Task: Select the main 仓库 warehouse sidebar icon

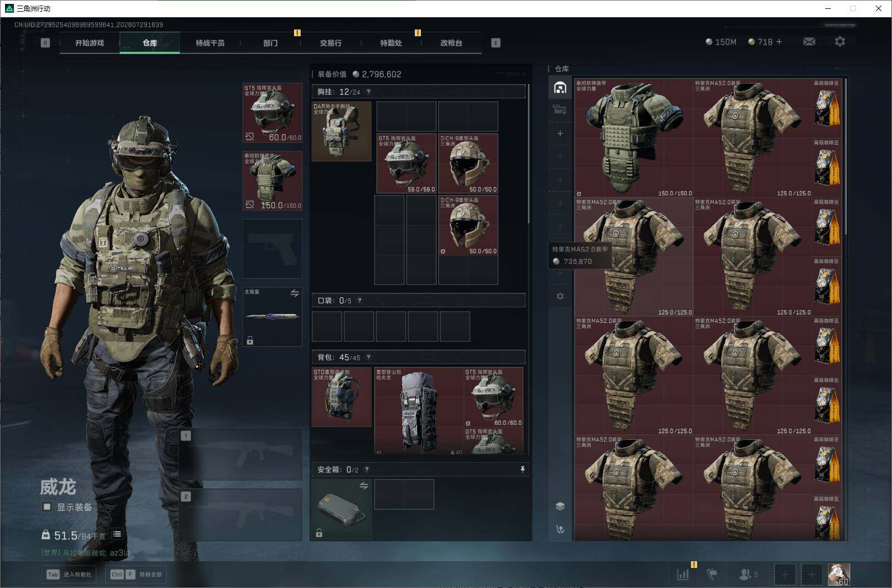Action: [560, 87]
